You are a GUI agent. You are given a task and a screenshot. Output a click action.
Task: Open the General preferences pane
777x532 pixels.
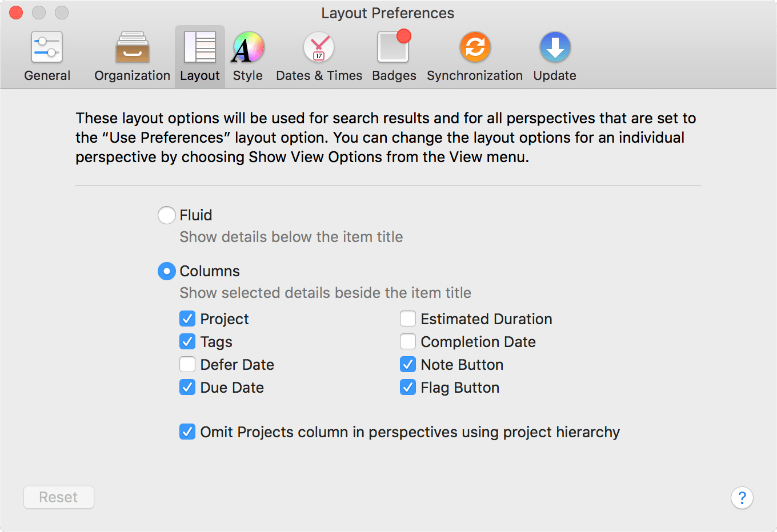pyautogui.click(x=47, y=57)
